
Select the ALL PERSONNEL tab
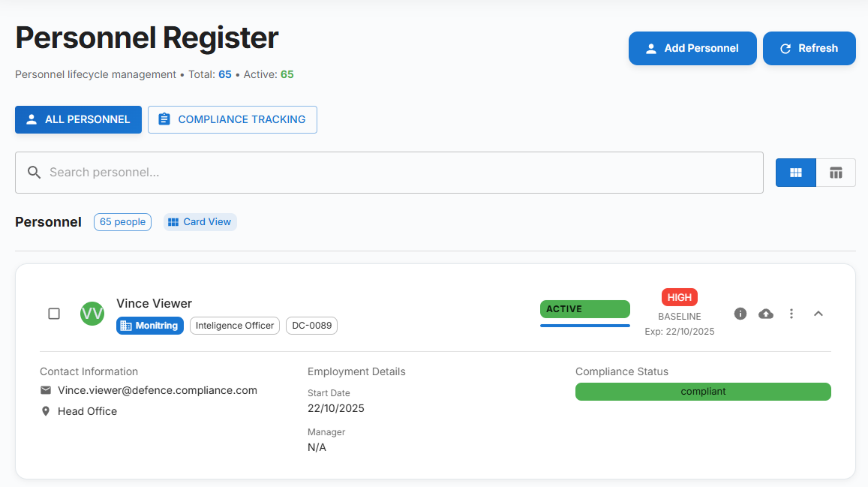pyautogui.click(x=79, y=119)
